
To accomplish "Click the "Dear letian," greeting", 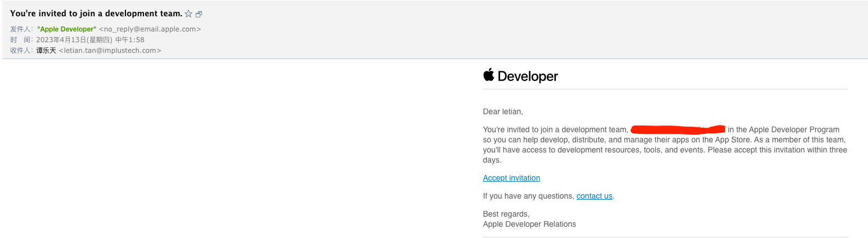I will tap(503, 111).
